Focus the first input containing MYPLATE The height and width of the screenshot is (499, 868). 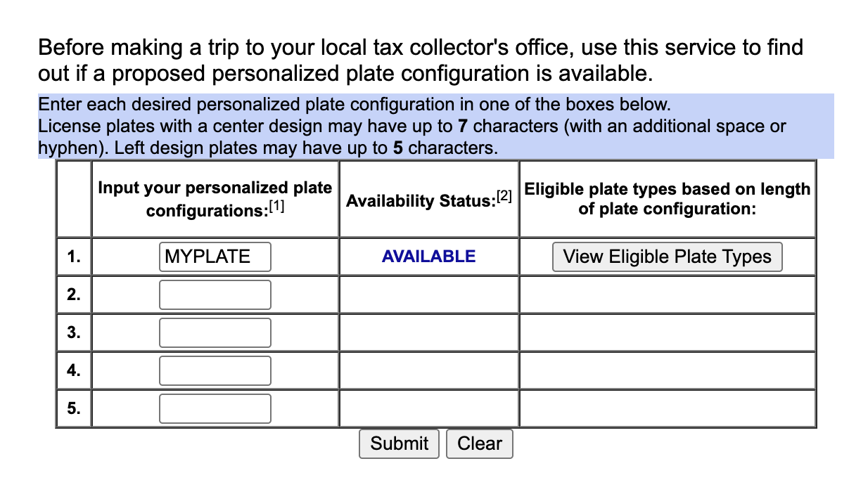point(215,257)
